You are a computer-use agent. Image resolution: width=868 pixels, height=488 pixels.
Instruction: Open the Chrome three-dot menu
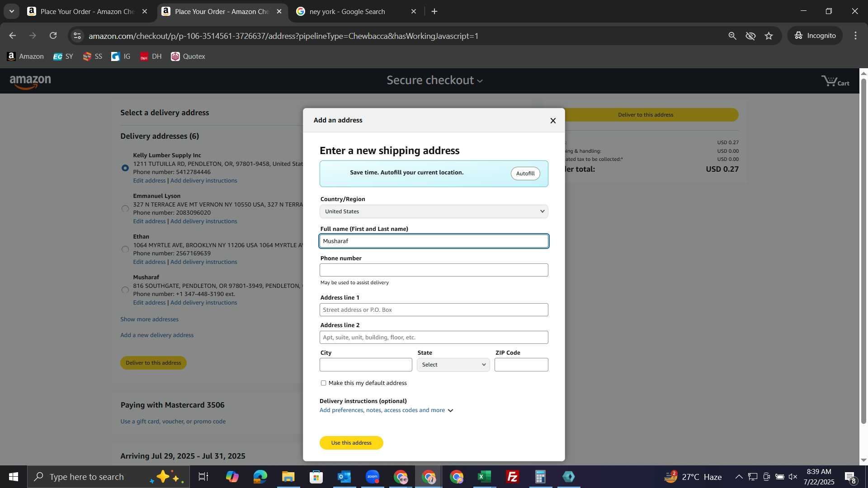pos(855,36)
